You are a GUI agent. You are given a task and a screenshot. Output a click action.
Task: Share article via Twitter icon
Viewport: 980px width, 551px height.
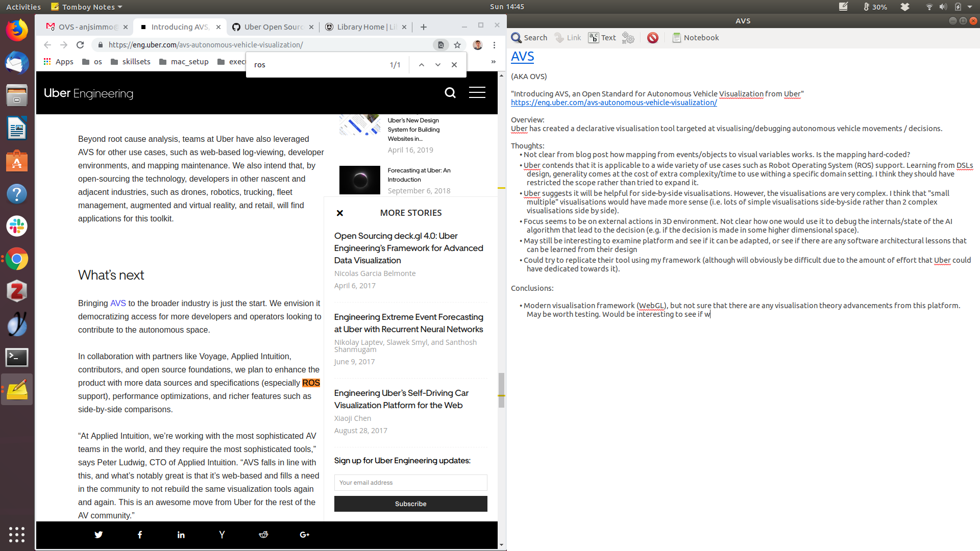point(99,535)
